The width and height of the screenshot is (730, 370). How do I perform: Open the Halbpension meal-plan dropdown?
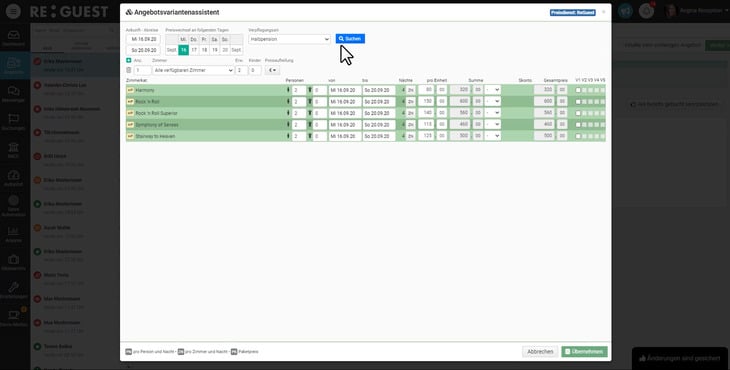tap(290, 39)
